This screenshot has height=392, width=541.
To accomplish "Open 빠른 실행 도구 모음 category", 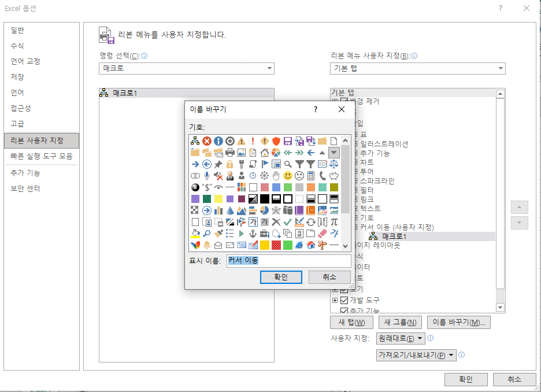I will (42, 156).
